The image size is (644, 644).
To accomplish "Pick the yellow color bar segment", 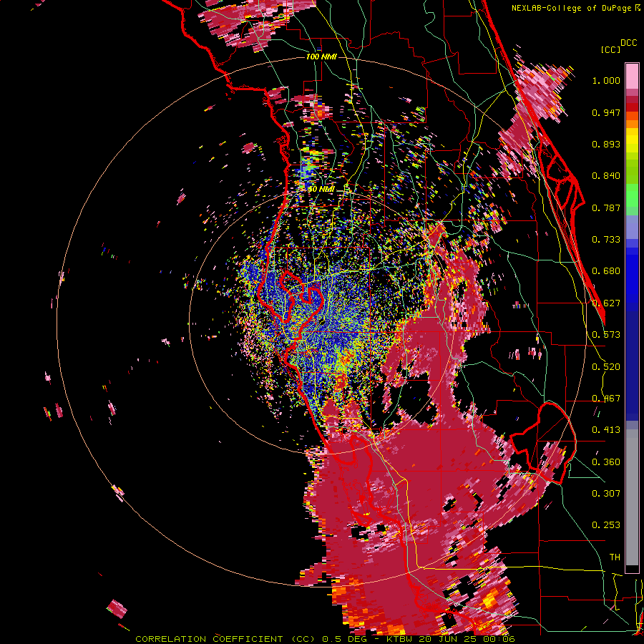I will pos(632,141).
